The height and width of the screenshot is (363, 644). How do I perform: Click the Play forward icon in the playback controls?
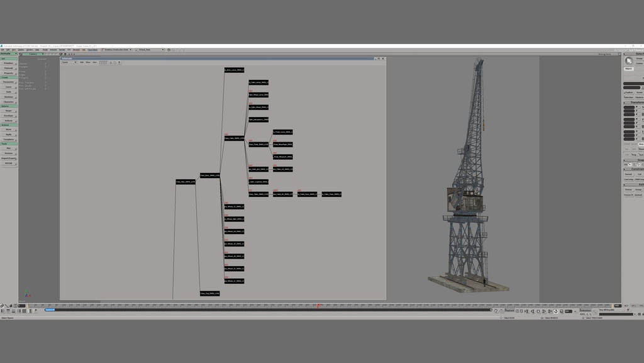pos(544,311)
